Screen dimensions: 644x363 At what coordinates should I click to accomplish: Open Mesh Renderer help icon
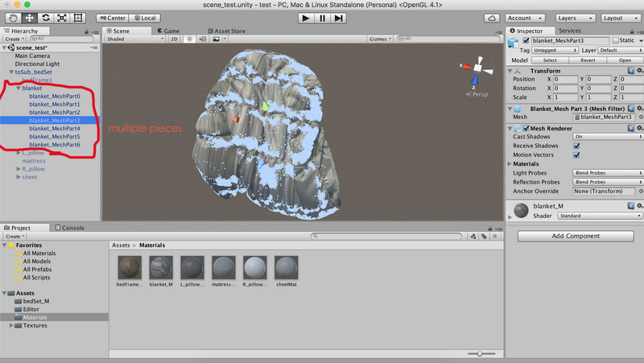pyautogui.click(x=631, y=128)
